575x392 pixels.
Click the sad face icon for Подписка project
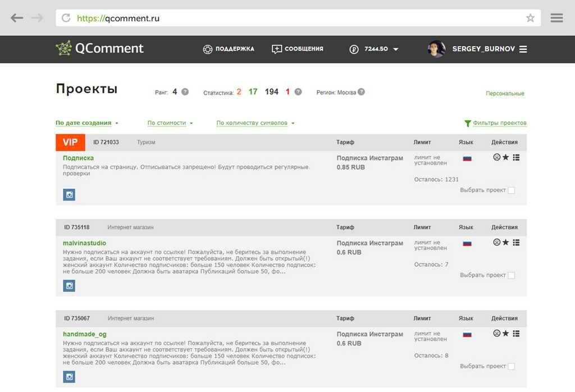click(497, 157)
